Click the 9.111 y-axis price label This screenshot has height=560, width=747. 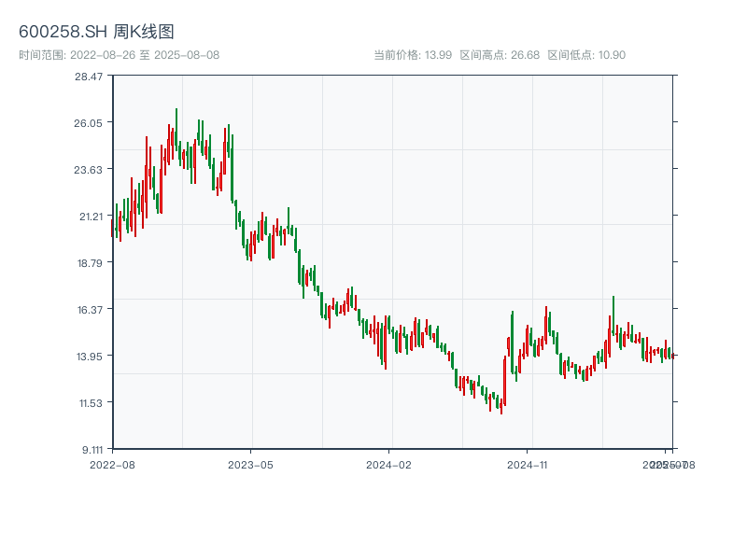pyautogui.click(x=89, y=449)
